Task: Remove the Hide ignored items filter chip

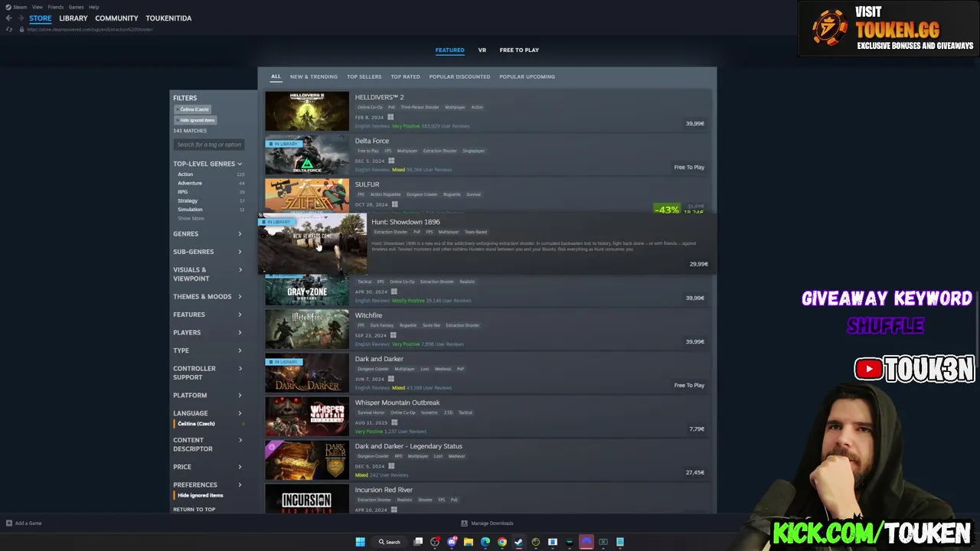Action: tap(196, 120)
